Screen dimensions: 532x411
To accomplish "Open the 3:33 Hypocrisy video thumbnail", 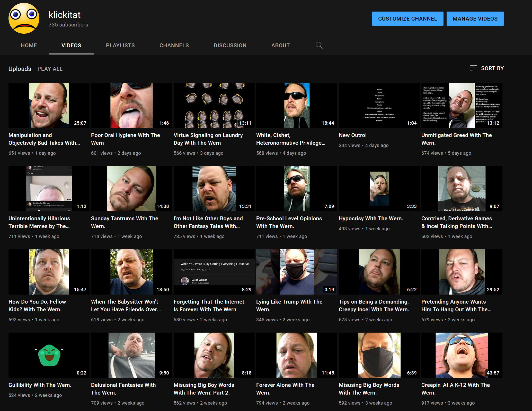I will 379,189.
